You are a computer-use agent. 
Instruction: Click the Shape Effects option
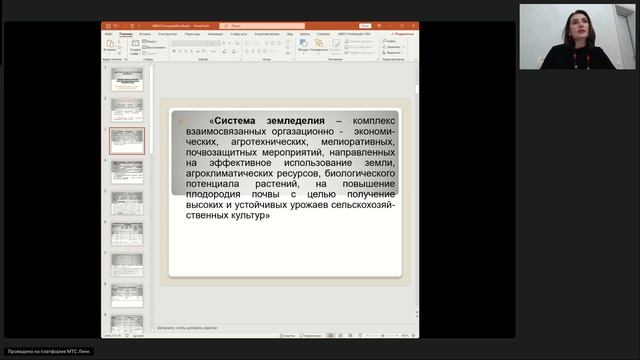(360, 53)
